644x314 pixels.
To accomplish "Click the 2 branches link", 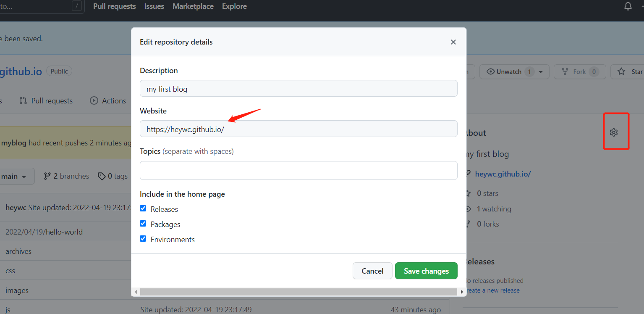I will click(67, 176).
